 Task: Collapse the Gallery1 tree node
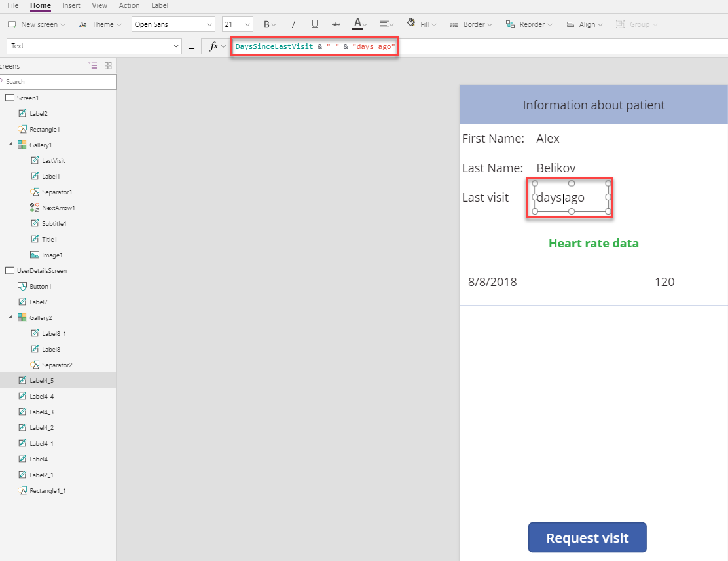(x=10, y=145)
